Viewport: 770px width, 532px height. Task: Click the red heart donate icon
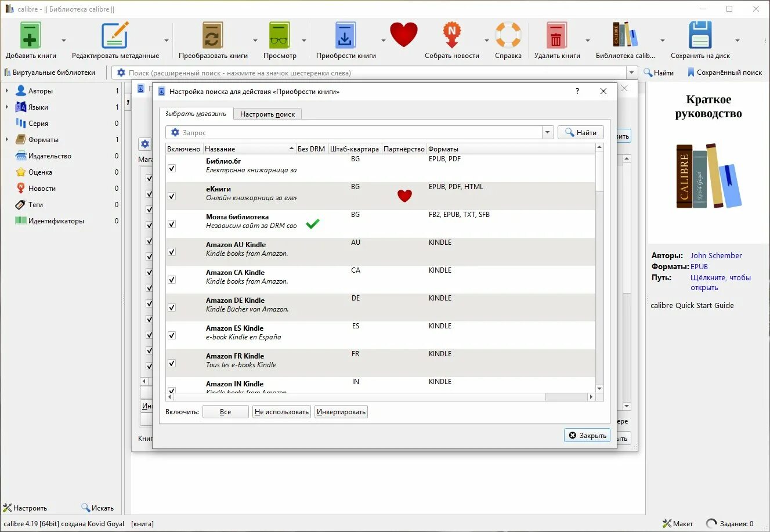(x=404, y=35)
